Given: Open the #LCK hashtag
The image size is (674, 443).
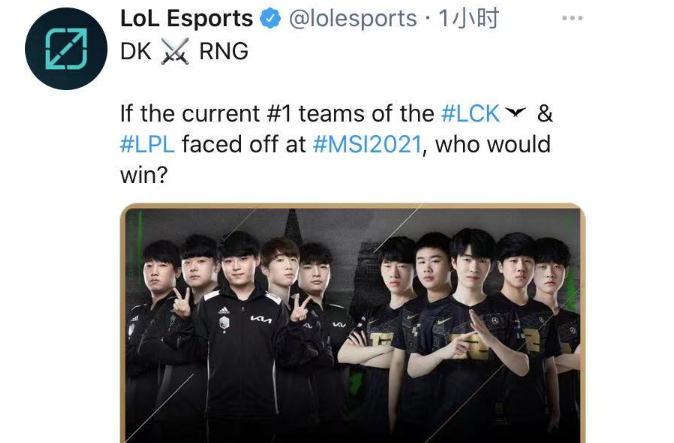Looking at the screenshot, I should pos(470,114).
